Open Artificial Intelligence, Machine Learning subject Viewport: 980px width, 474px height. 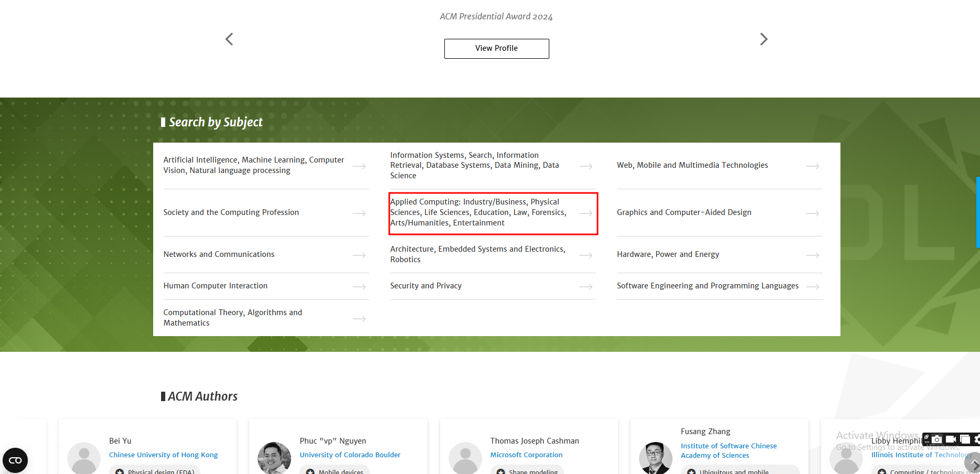pyautogui.click(x=253, y=165)
